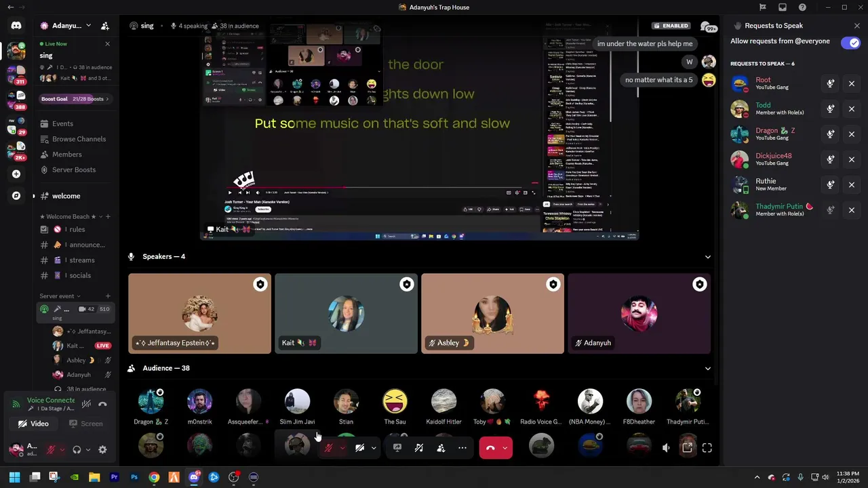Open Browse Channels
Screen dimensions: 868x488
pos(75,139)
